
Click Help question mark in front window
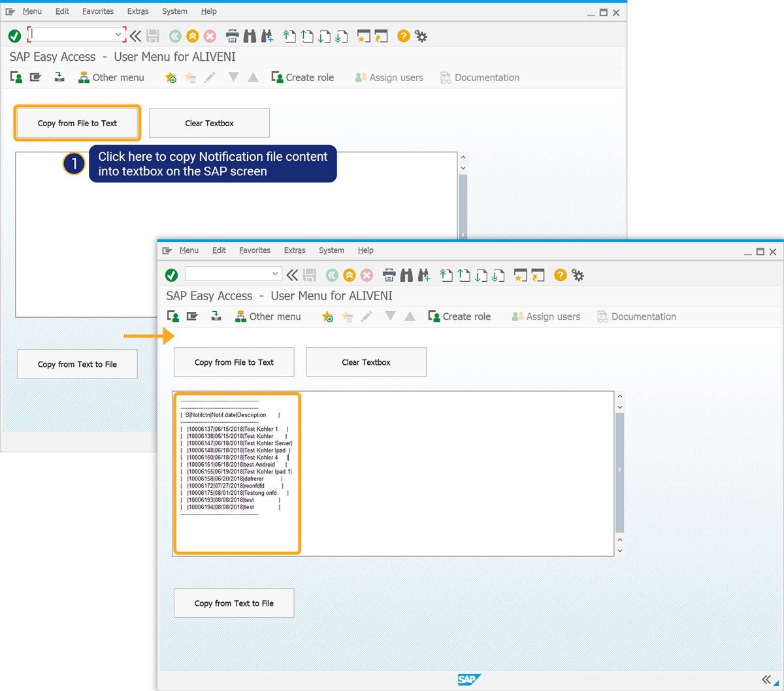tap(560, 275)
